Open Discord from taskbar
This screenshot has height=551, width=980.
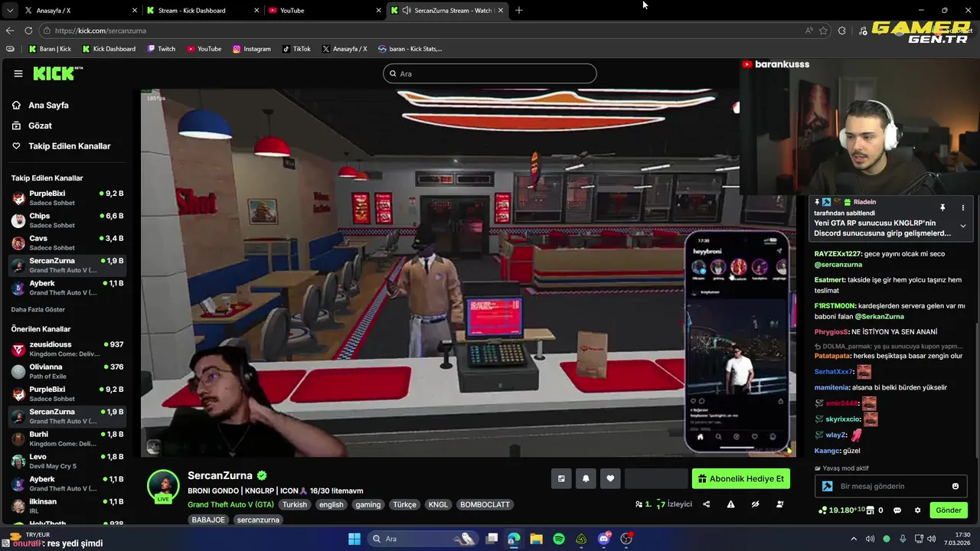[x=604, y=539]
